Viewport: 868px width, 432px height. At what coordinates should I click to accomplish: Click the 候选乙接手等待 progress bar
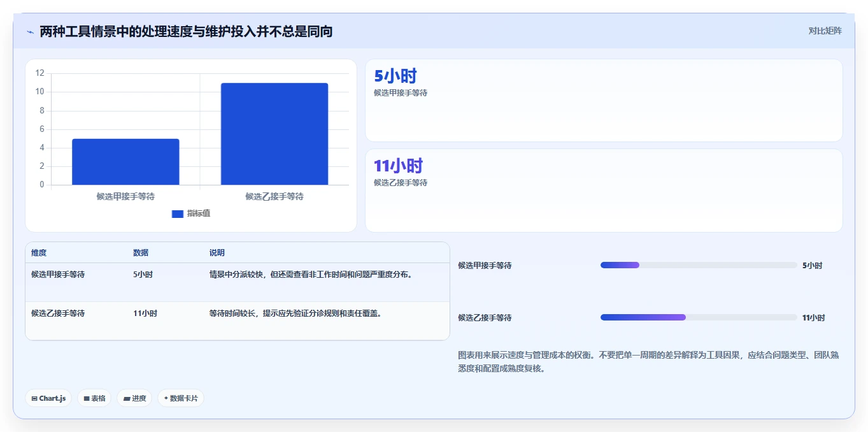(x=699, y=317)
